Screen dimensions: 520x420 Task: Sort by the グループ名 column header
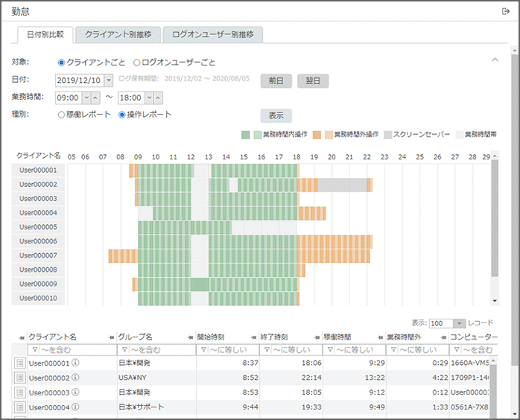coord(135,337)
